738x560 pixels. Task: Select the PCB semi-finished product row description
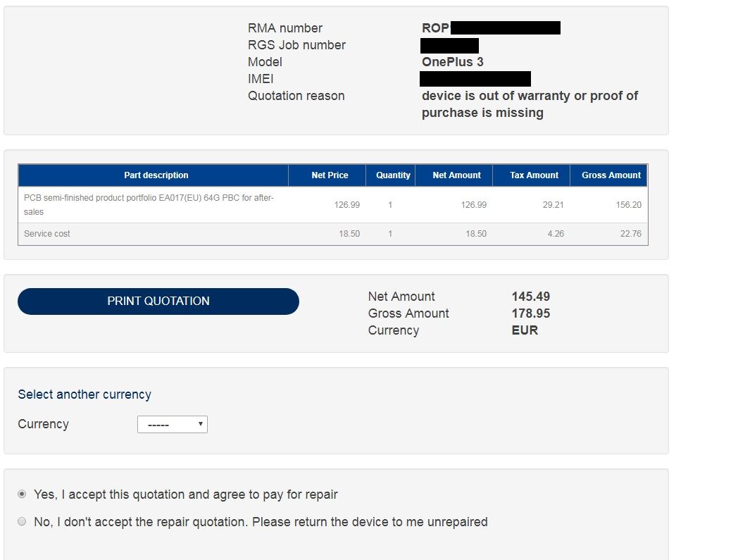[x=149, y=204]
